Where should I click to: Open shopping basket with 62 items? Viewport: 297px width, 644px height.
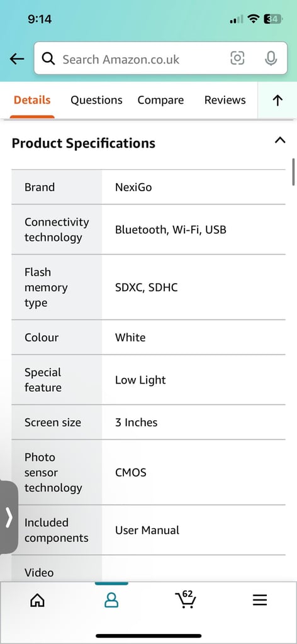(185, 599)
